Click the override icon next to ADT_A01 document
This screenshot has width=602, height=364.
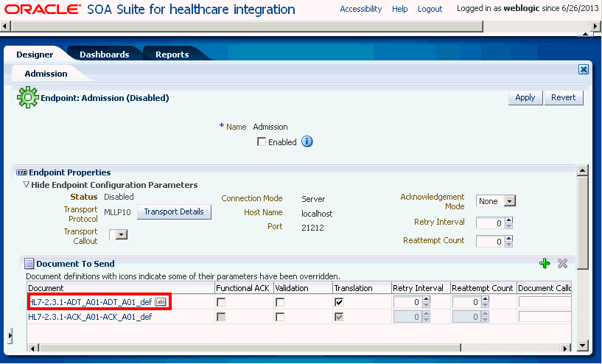pos(161,302)
